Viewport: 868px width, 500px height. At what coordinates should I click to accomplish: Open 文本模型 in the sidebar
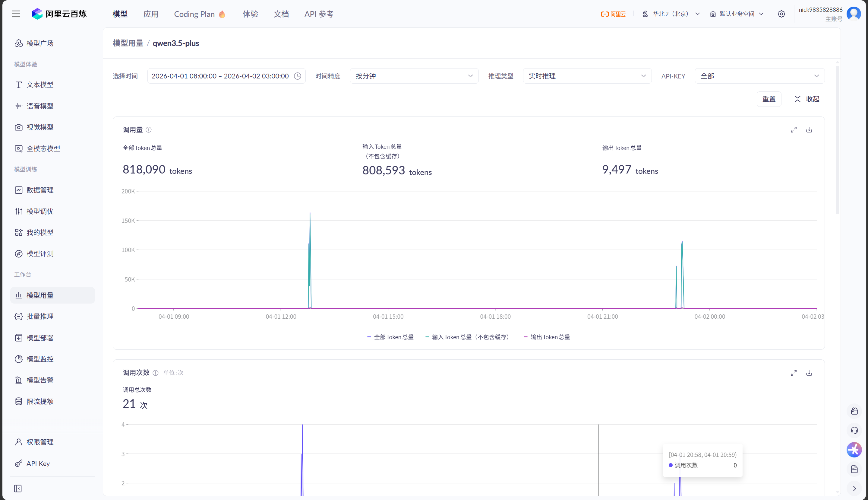pos(52,85)
